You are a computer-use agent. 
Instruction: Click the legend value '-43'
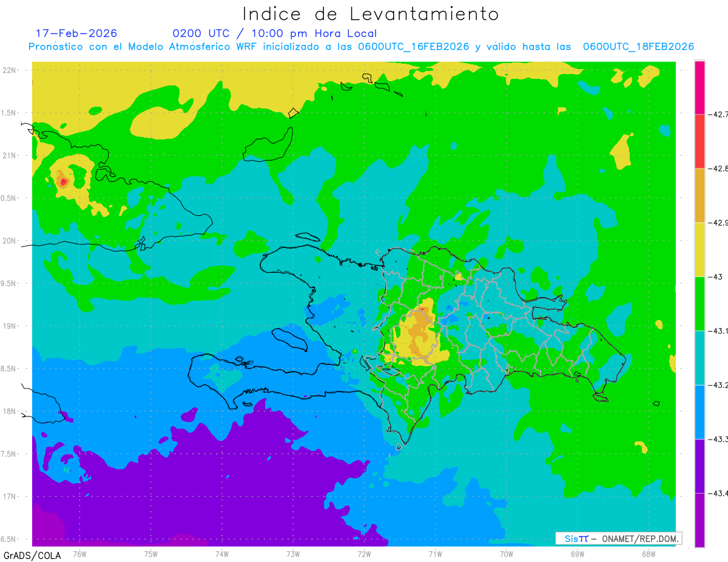tap(716, 276)
